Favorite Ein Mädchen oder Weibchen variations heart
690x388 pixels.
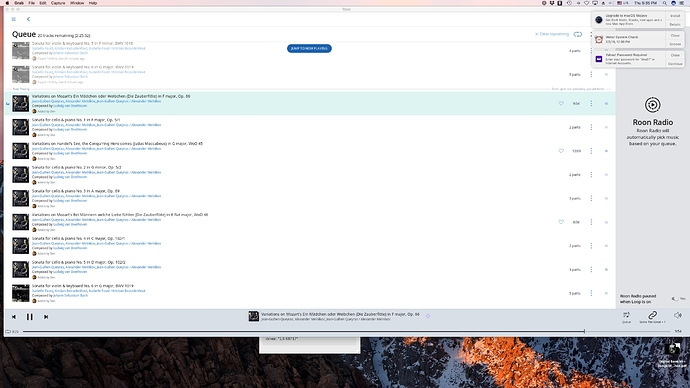point(561,103)
